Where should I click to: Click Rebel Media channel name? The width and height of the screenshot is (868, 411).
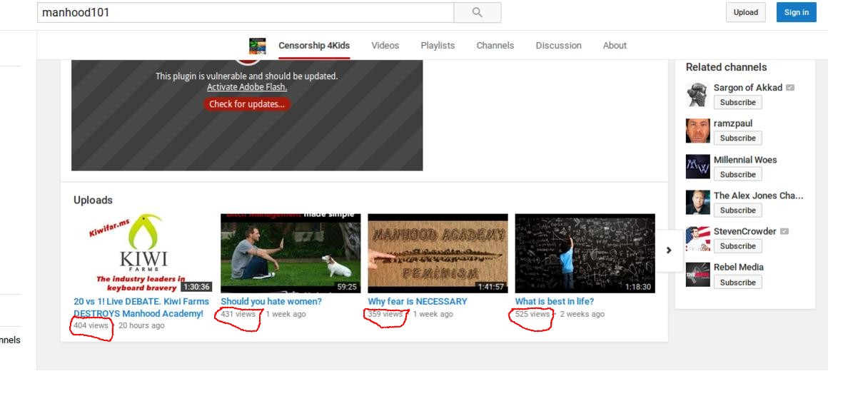(x=739, y=268)
